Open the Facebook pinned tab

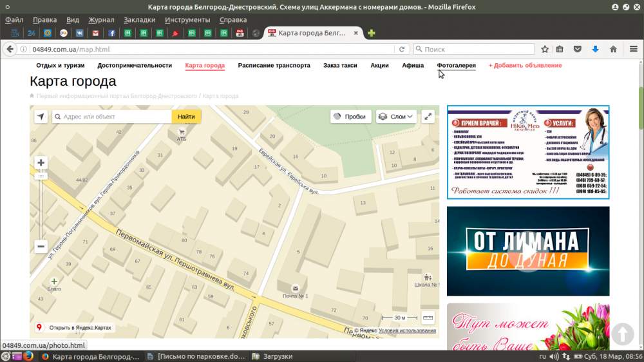coord(111,33)
